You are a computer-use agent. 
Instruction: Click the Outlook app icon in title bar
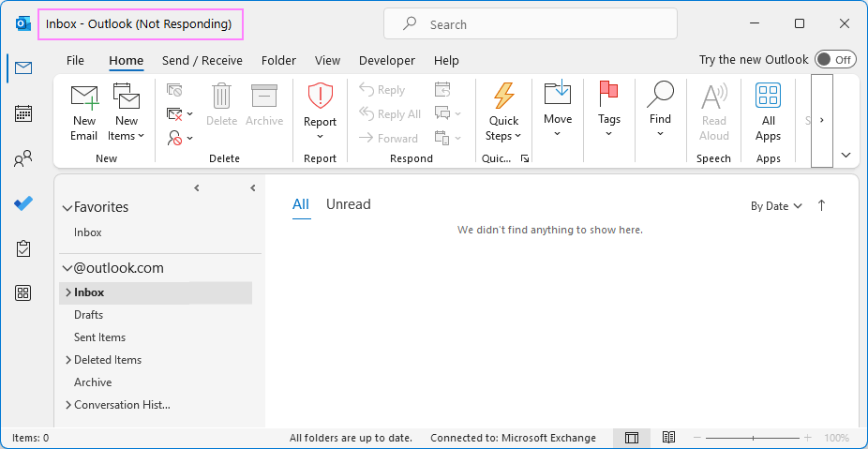23,24
